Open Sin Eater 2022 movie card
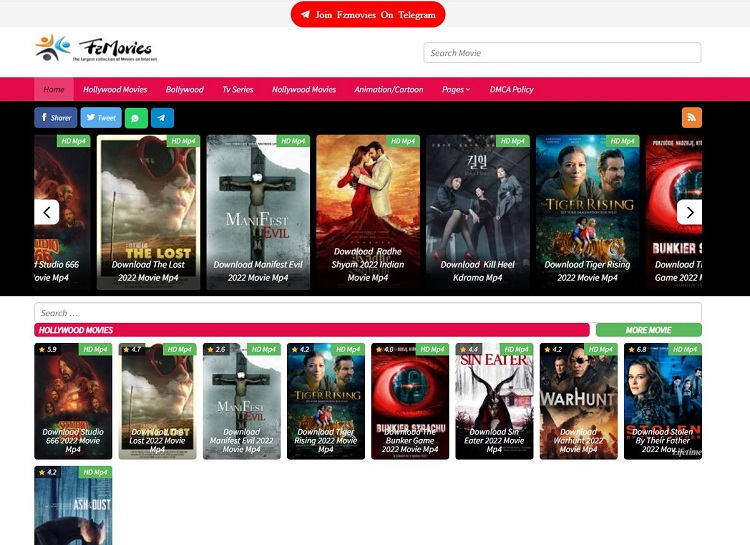Image resolution: width=750 pixels, height=545 pixels. (494, 401)
